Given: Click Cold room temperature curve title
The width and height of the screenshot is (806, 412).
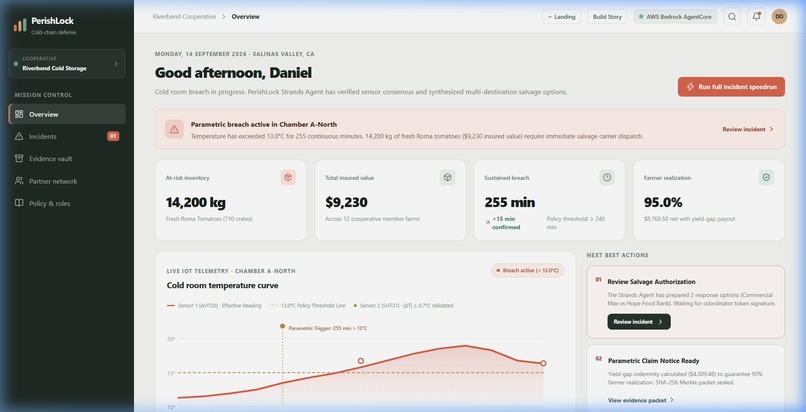Looking at the screenshot, I should click(222, 285).
